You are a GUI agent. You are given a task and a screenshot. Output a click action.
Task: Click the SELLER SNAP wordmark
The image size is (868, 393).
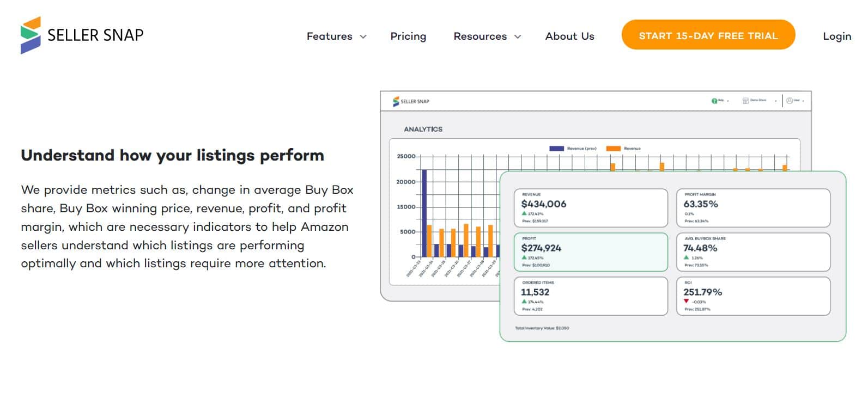click(x=95, y=35)
